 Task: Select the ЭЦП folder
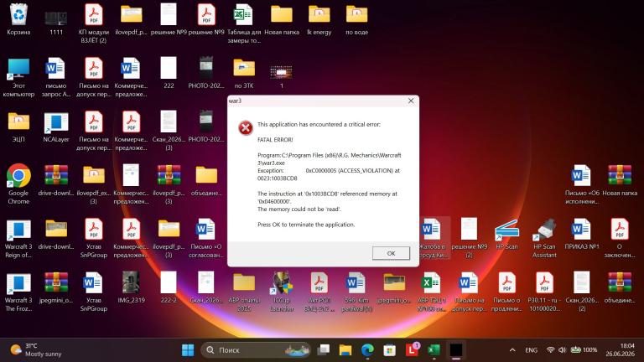[x=18, y=127]
